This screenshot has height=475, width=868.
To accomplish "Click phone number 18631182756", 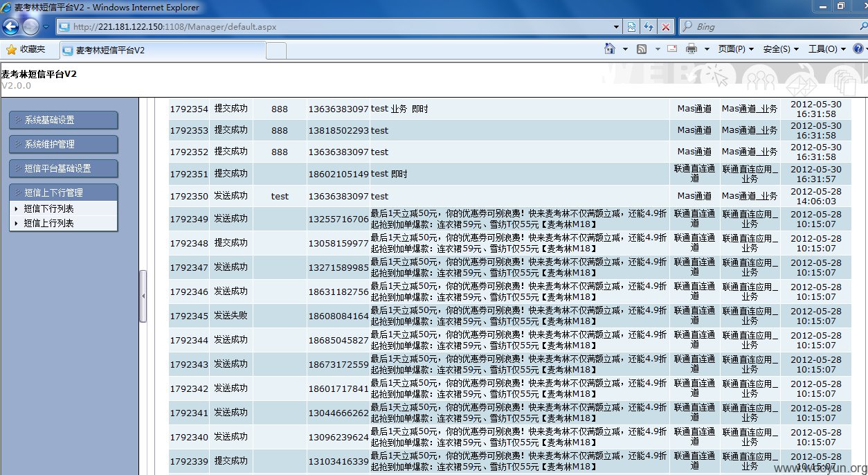I will coord(338,292).
